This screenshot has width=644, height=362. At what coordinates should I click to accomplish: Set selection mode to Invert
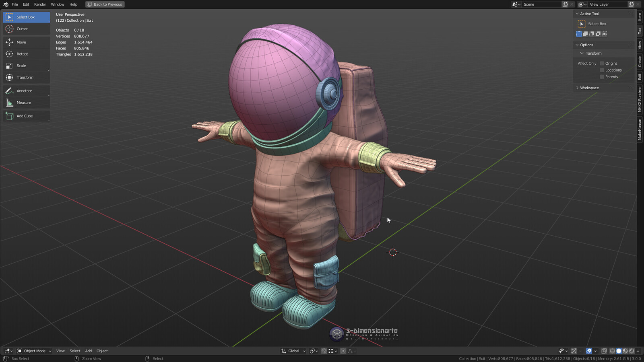(598, 34)
